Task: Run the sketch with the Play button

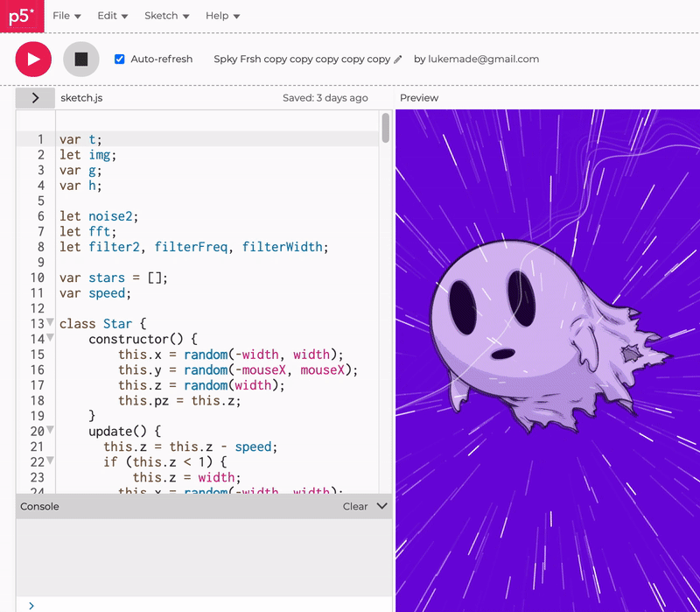Action: click(x=33, y=59)
